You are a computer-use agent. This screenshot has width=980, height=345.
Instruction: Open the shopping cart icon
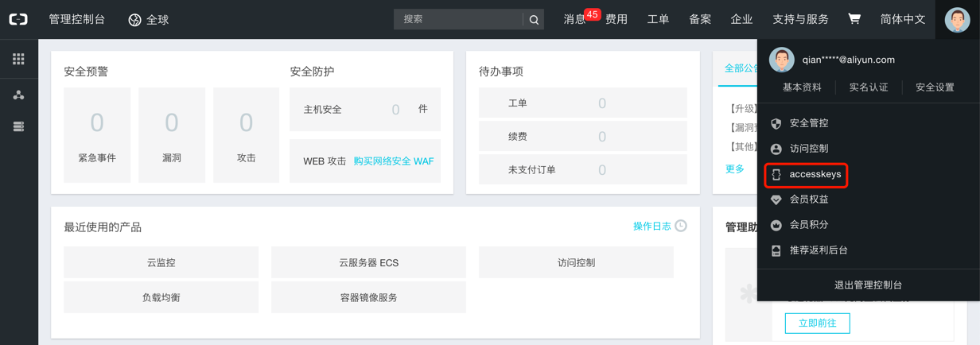pos(854,19)
